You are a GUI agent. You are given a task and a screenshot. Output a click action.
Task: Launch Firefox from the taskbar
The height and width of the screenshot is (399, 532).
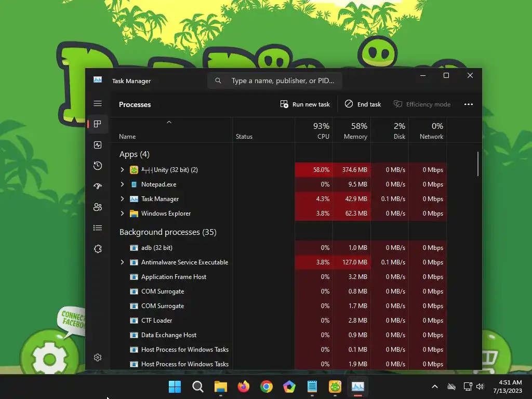pos(244,387)
